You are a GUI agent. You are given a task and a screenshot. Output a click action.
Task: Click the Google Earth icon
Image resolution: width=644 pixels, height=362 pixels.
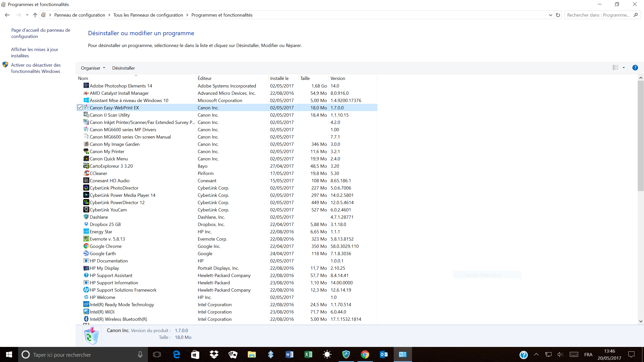click(x=86, y=253)
